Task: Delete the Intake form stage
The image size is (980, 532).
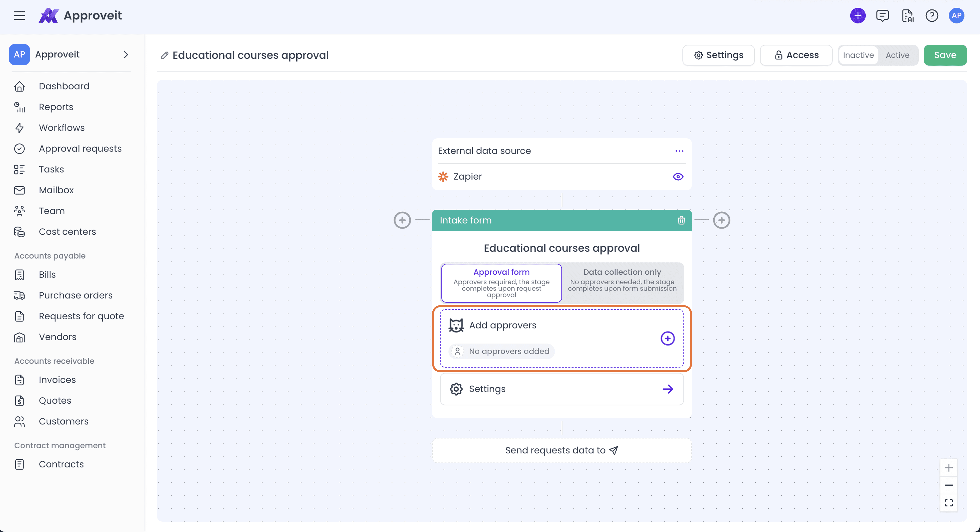Action: pos(681,220)
